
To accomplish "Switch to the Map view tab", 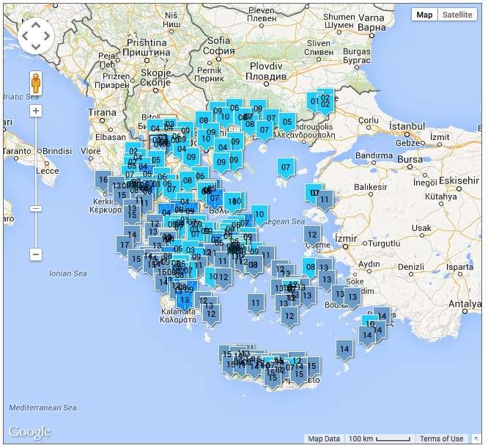I will tap(424, 15).
